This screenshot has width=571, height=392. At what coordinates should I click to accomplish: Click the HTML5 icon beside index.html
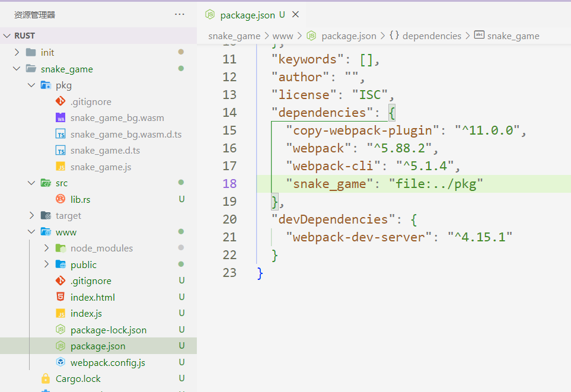click(60, 297)
